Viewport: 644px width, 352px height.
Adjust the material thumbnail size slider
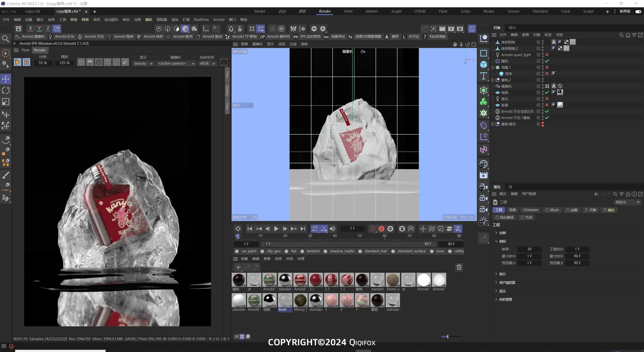(448, 336)
